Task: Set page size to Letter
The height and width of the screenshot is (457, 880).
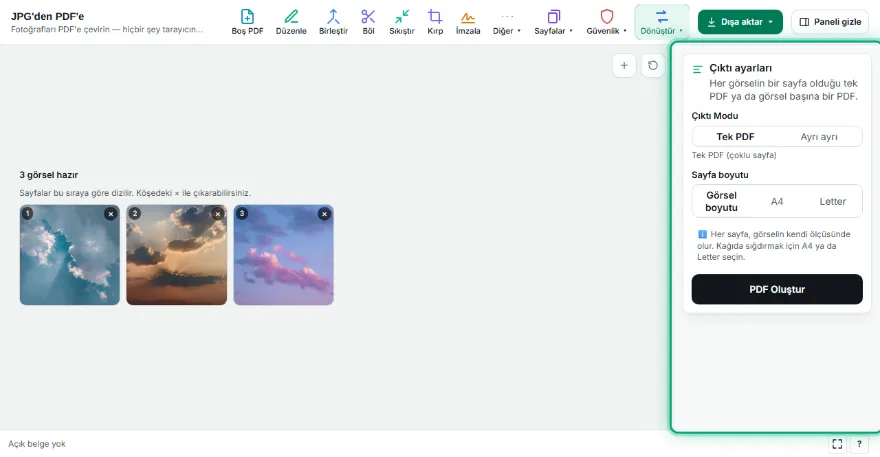Action: 832,202
